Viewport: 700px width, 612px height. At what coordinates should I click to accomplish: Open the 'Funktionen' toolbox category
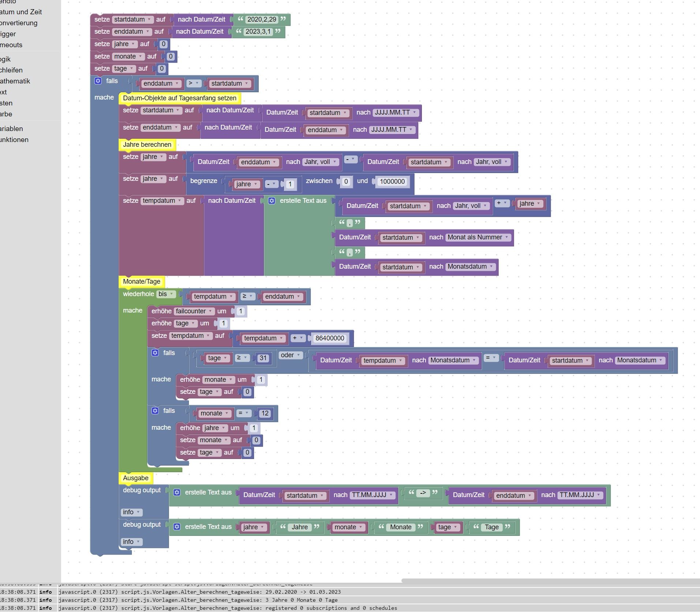pyautogui.click(x=14, y=139)
